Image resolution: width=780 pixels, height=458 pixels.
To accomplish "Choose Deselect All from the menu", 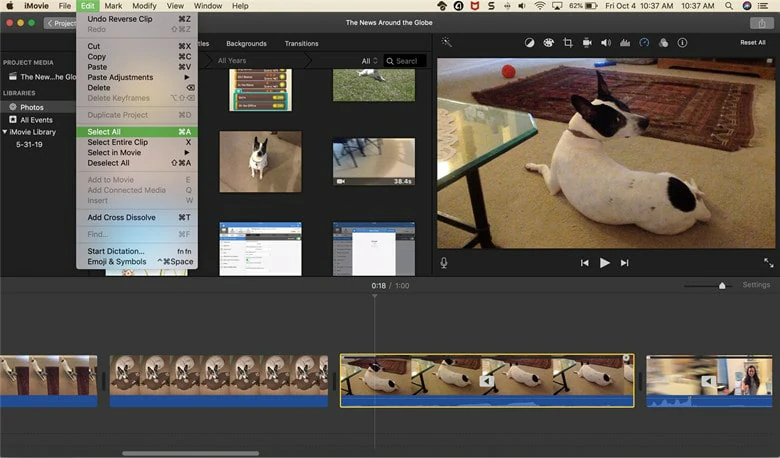I will [137, 163].
